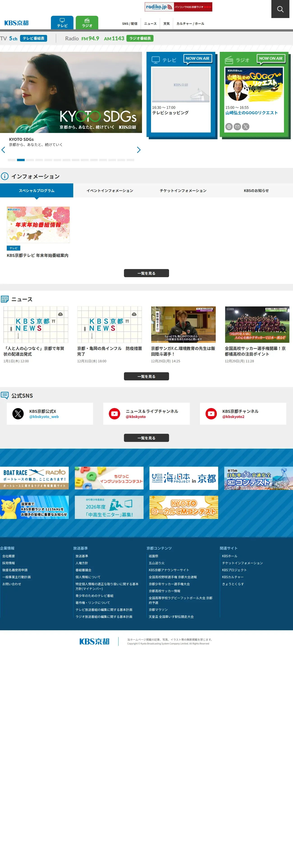Open the 年末年始番組情報 thumbnail
The width and height of the screenshot is (293, 868).
(x=39, y=225)
